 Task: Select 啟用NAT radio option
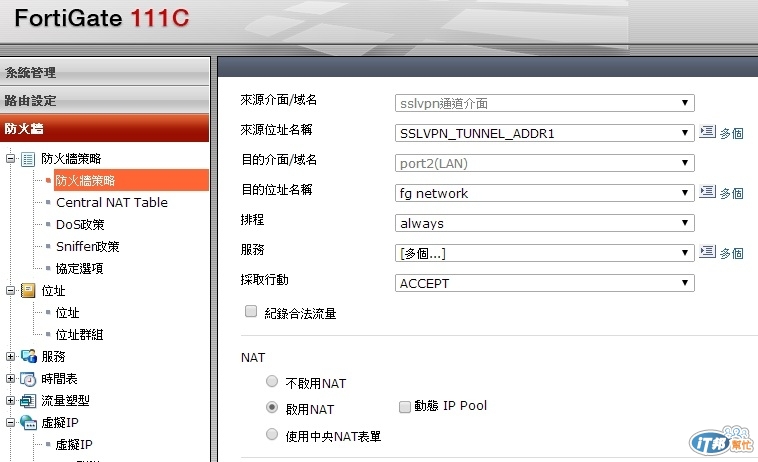[272, 408]
